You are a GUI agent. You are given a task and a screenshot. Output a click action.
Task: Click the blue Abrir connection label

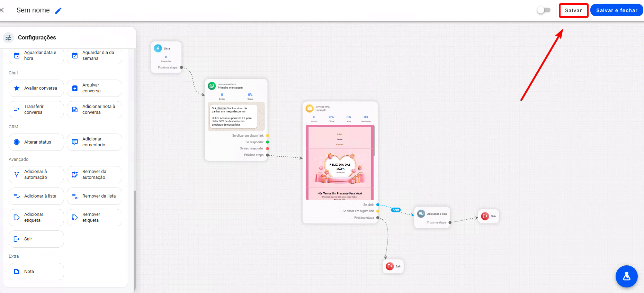click(396, 210)
